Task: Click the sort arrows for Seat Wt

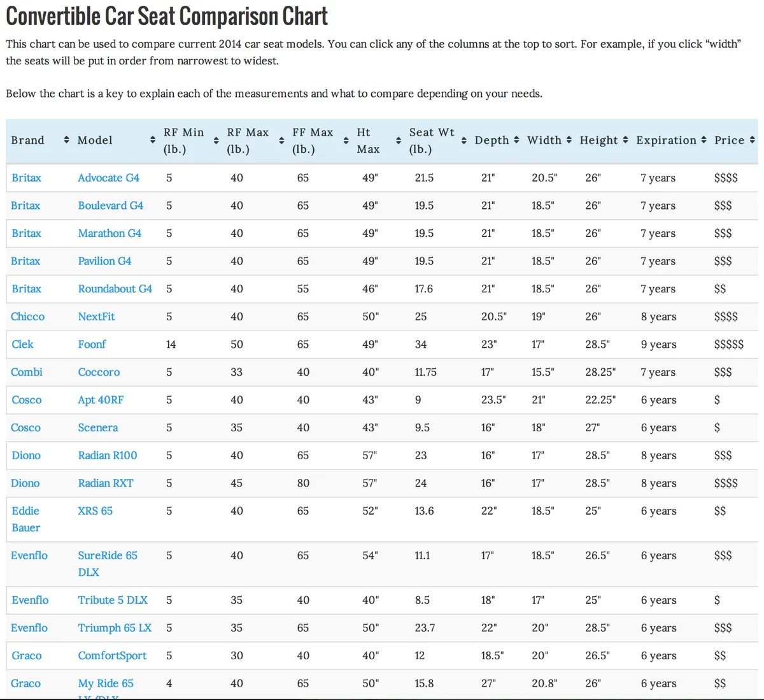Action: pos(464,140)
